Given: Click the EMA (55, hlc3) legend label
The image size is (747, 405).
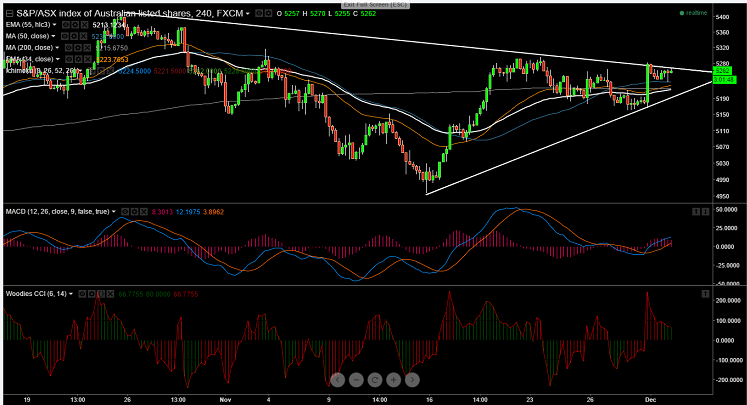Looking at the screenshot, I should click(28, 24).
